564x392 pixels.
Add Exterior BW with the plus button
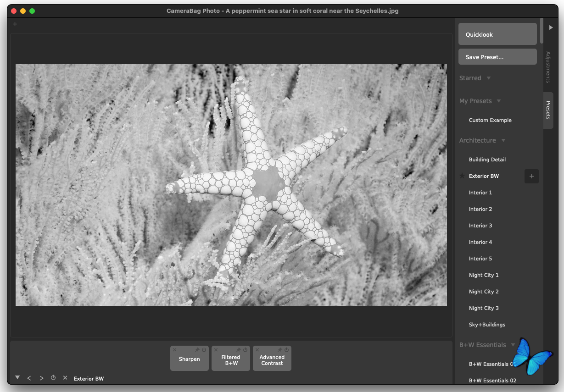[531, 176]
